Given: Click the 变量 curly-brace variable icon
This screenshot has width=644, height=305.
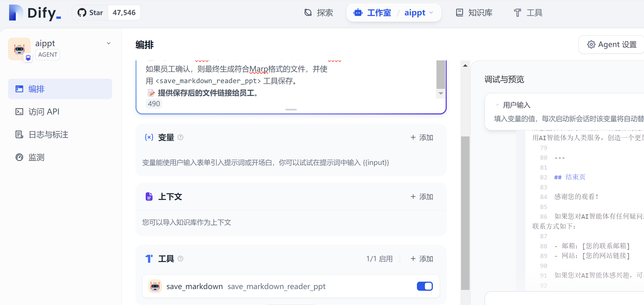Looking at the screenshot, I should [149, 137].
